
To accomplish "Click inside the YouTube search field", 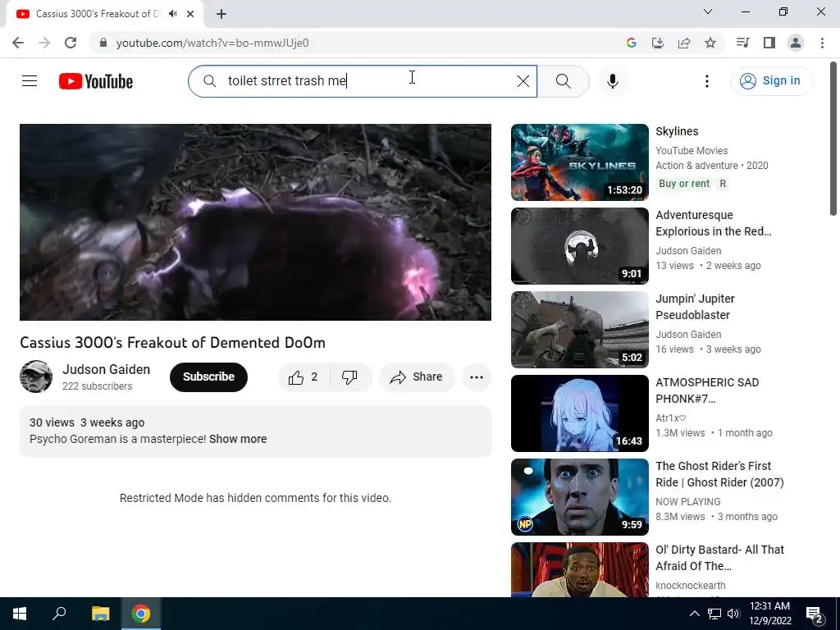I will pyautogui.click(x=362, y=81).
